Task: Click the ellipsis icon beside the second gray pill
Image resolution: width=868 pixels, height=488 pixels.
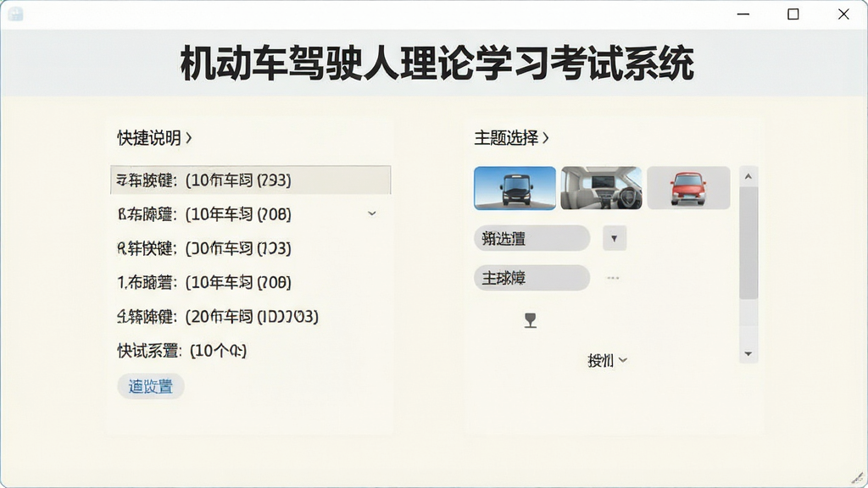Action: [x=613, y=278]
